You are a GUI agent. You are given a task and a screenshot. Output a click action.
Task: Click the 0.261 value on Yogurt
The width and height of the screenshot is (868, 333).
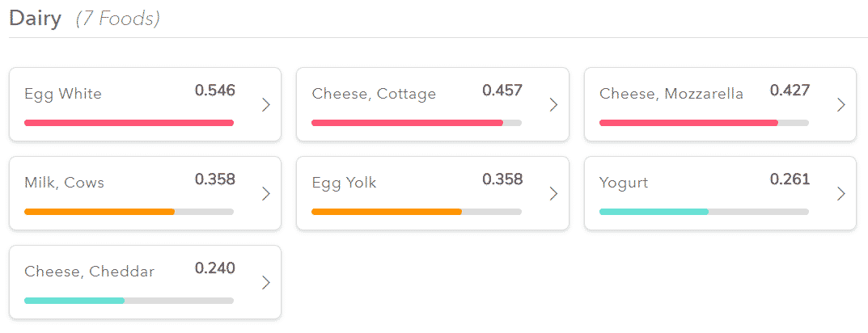click(x=790, y=179)
